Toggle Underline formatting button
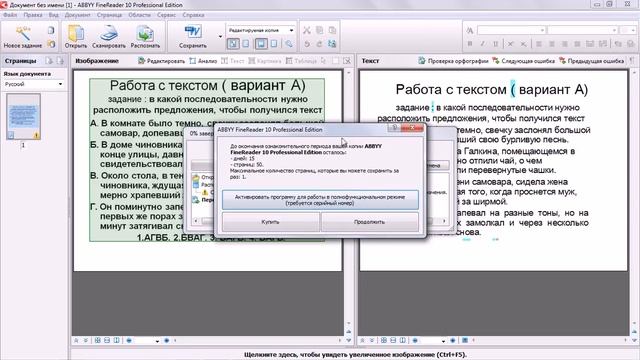The height and width of the screenshot is (360, 640). click(x=496, y=44)
